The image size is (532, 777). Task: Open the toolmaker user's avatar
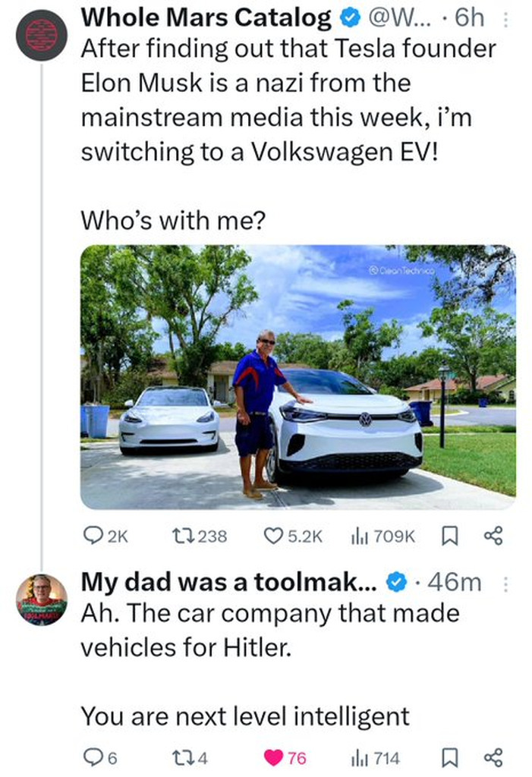click(x=42, y=599)
